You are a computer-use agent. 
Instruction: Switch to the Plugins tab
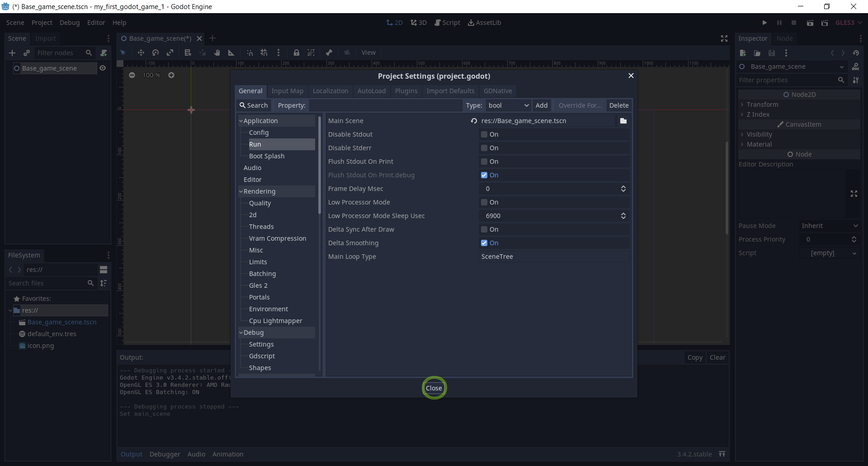click(x=406, y=91)
